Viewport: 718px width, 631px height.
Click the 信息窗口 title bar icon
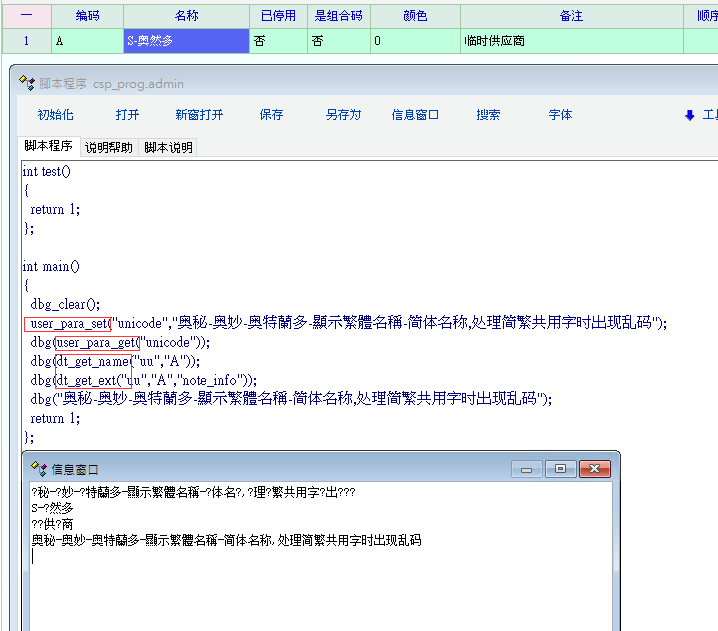[39, 469]
